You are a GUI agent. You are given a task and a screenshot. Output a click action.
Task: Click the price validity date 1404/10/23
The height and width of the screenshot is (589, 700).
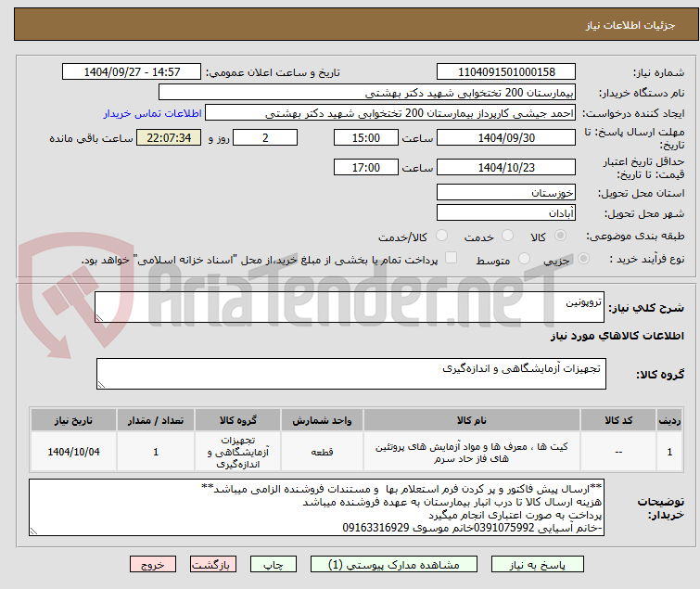tap(506, 168)
